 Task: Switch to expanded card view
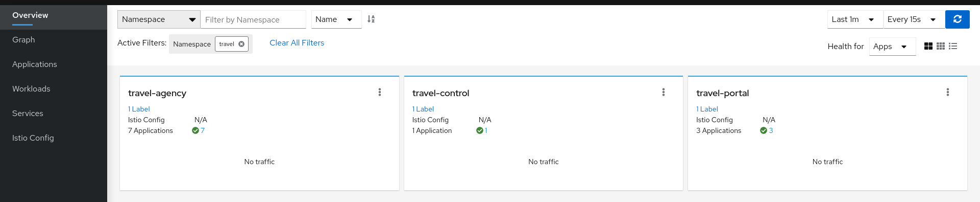coord(928,46)
